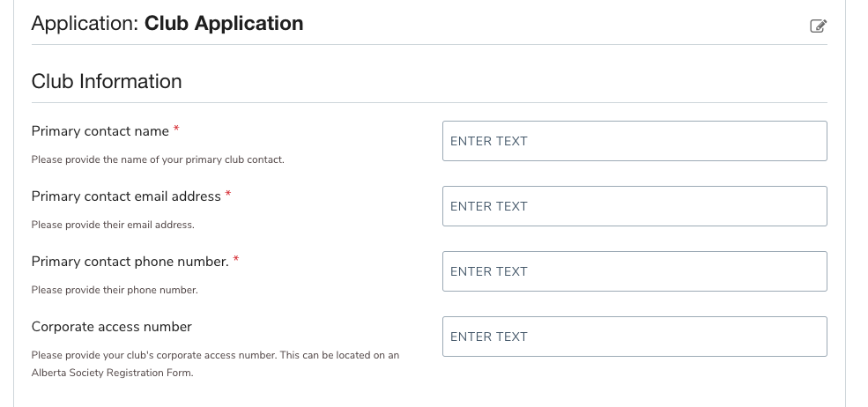Select the Primary contact phone number field
This screenshot has height=407, width=868.
point(634,271)
